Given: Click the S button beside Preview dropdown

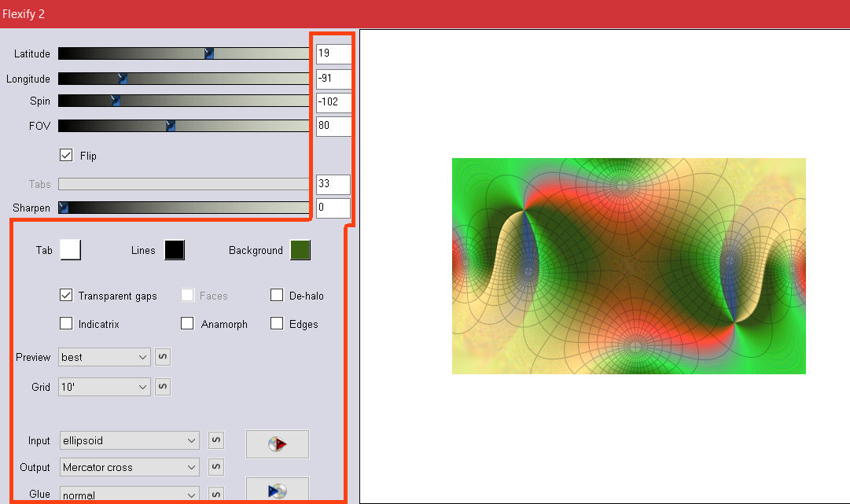Looking at the screenshot, I should point(162,357).
